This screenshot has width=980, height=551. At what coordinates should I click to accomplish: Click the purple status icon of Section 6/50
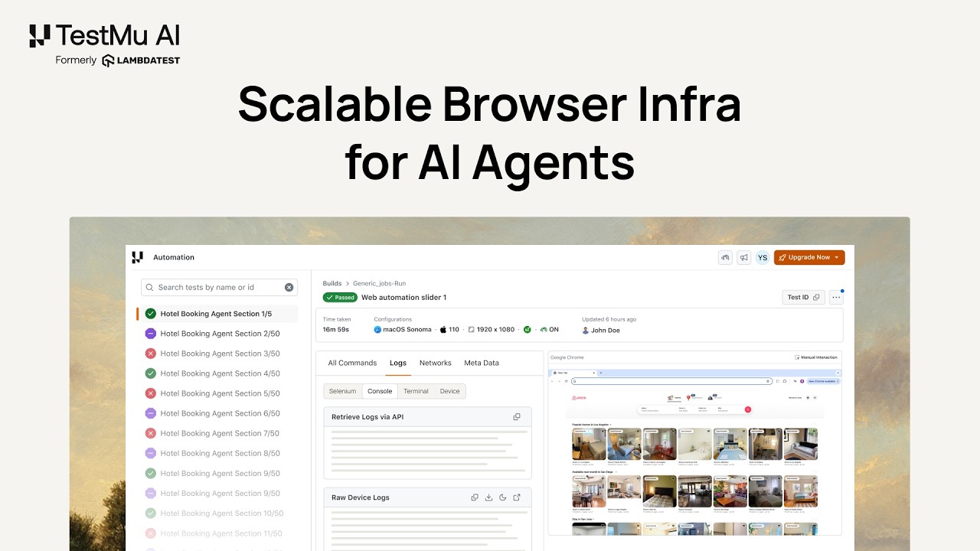[x=151, y=413]
